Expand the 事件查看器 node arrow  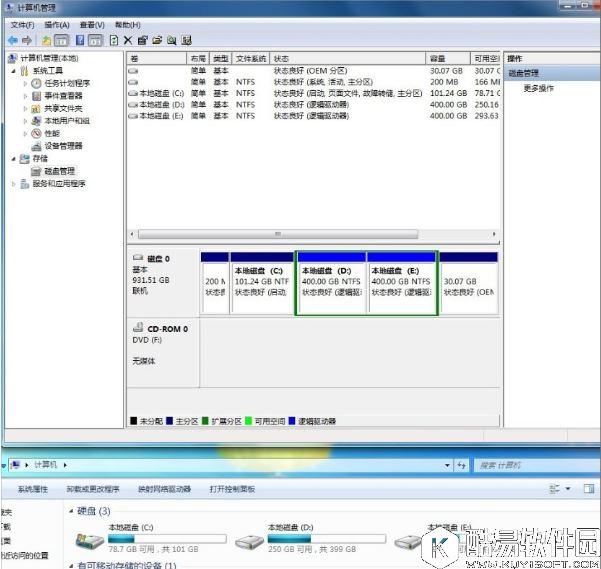pos(25,96)
